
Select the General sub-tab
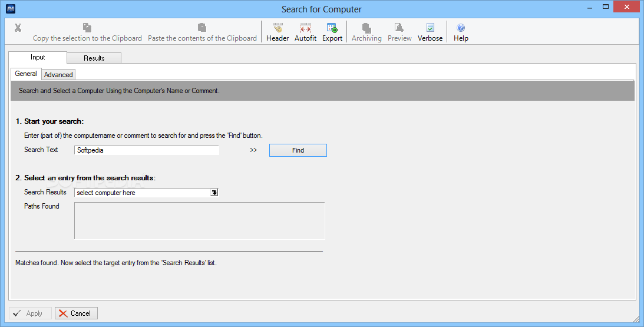point(26,74)
